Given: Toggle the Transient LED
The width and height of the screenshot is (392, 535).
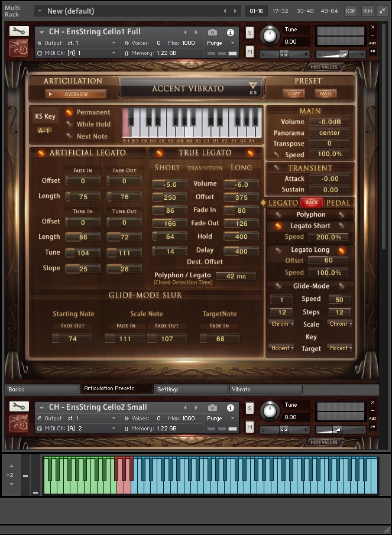Looking at the screenshot, I should 277,167.
